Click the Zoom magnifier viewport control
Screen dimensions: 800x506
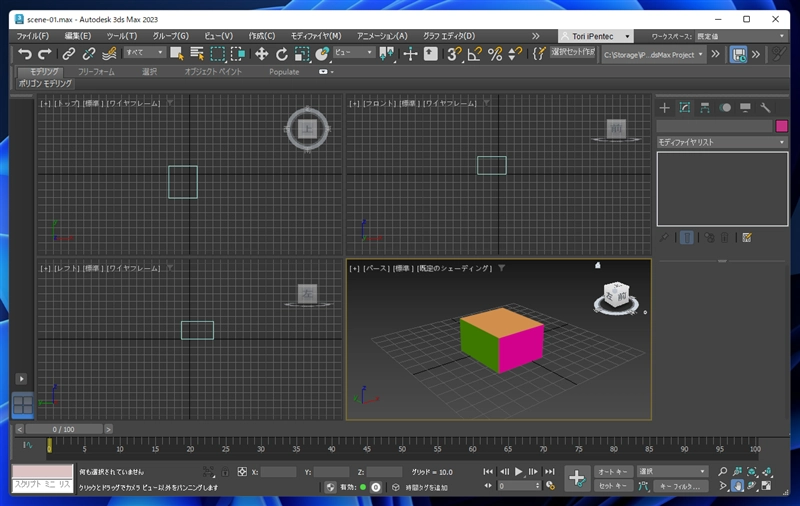(x=722, y=472)
